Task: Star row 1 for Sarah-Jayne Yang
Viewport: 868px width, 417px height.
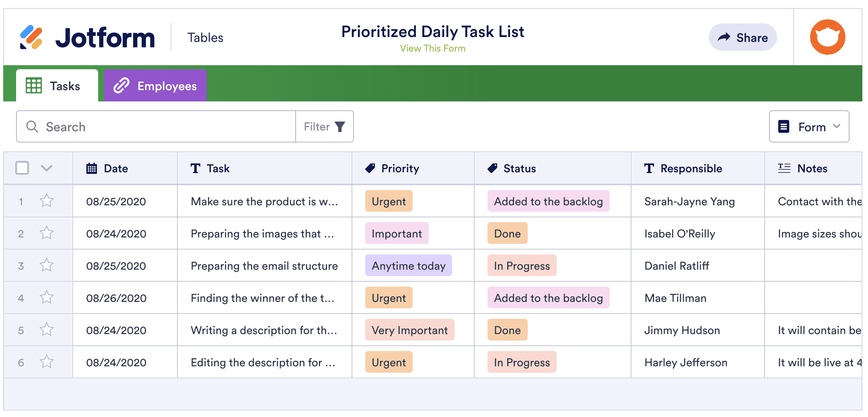Action: tap(47, 201)
